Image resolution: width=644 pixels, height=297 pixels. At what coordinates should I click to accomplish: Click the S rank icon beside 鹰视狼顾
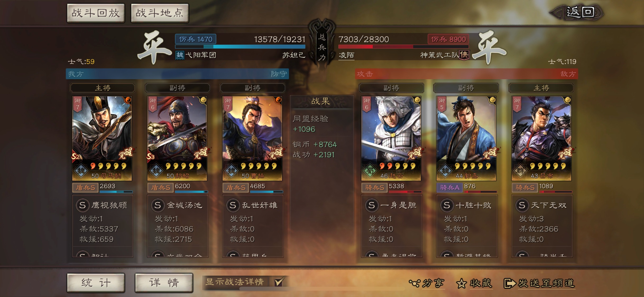pos(82,205)
